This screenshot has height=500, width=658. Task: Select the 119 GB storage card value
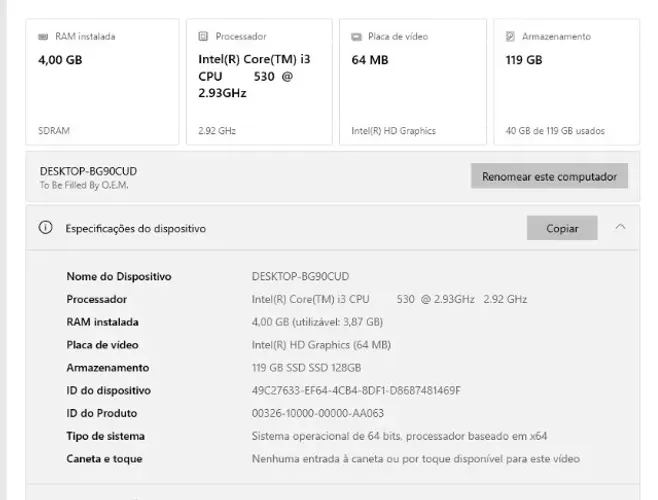pos(524,60)
